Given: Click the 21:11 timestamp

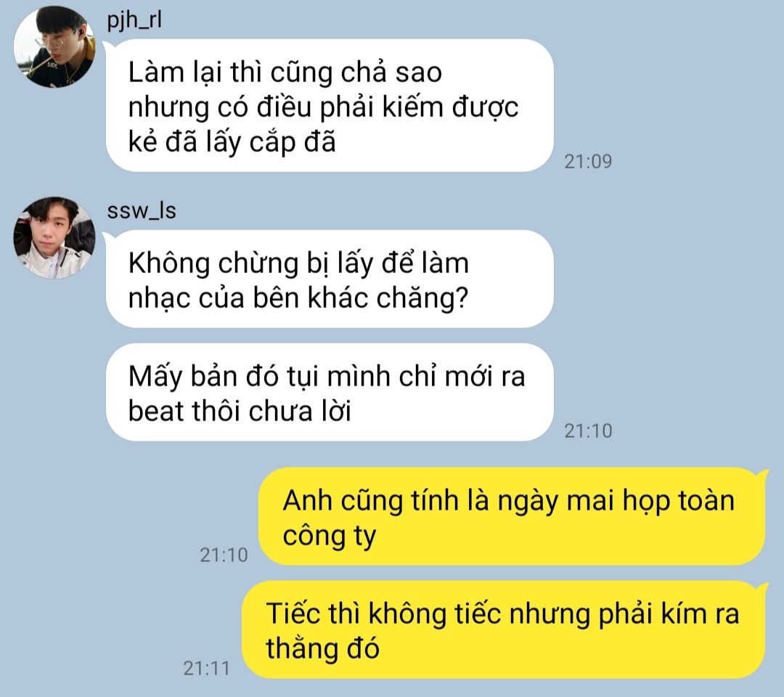Looking at the screenshot, I should pyautogui.click(x=206, y=669).
